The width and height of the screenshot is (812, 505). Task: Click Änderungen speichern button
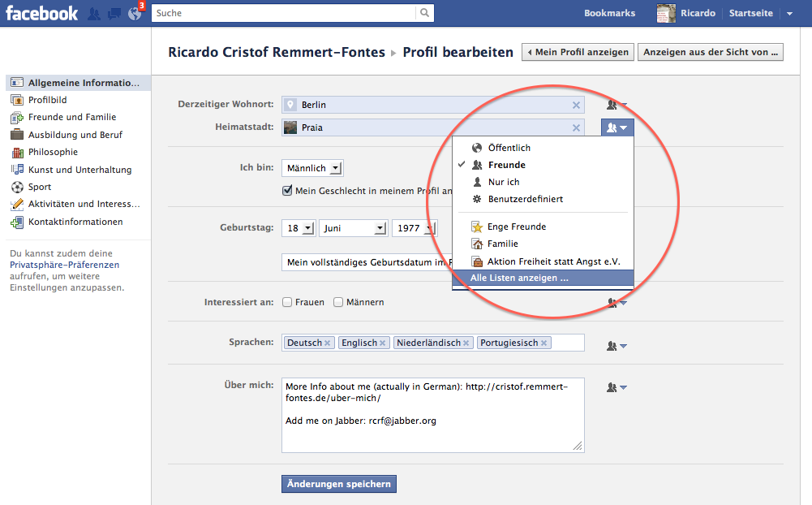click(339, 484)
